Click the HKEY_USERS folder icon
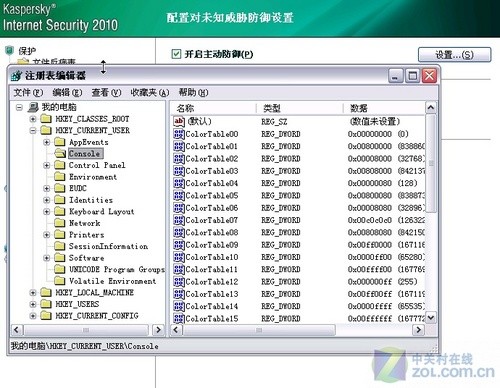The image size is (500, 388). (x=46, y=304)
